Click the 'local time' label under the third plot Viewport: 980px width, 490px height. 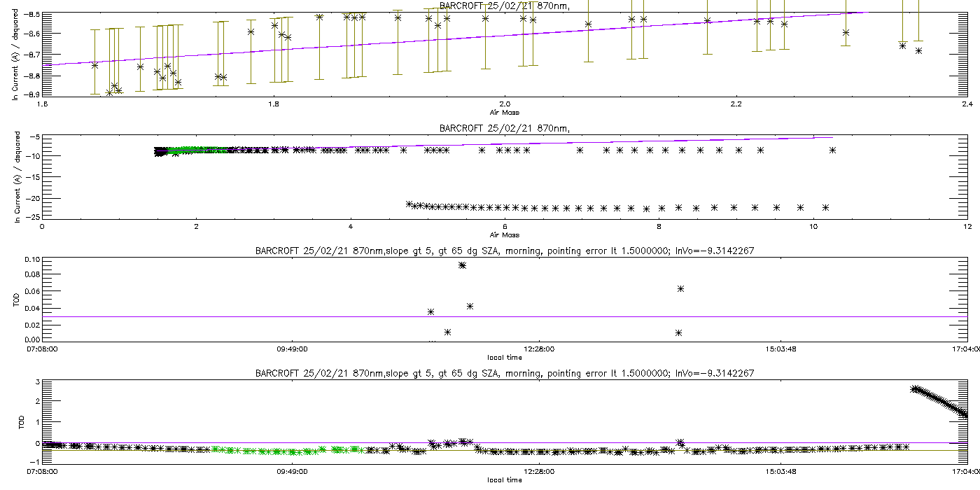(x=504, y=357)
